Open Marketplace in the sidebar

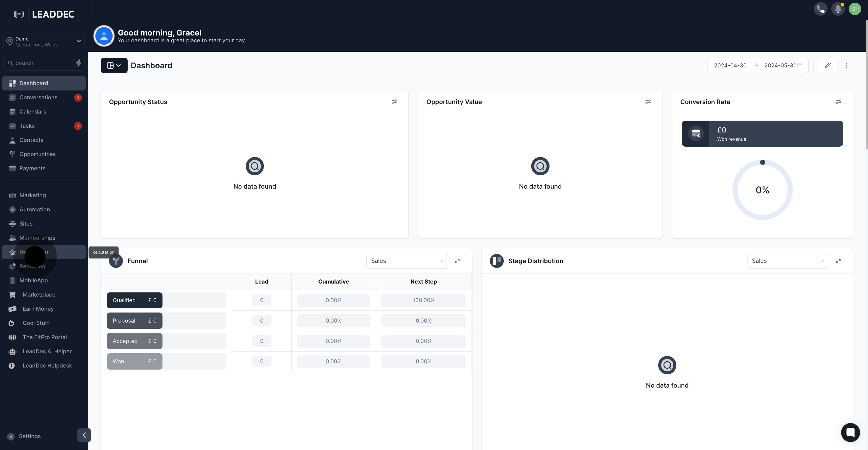pyautogui.click(x=44, y=294)
